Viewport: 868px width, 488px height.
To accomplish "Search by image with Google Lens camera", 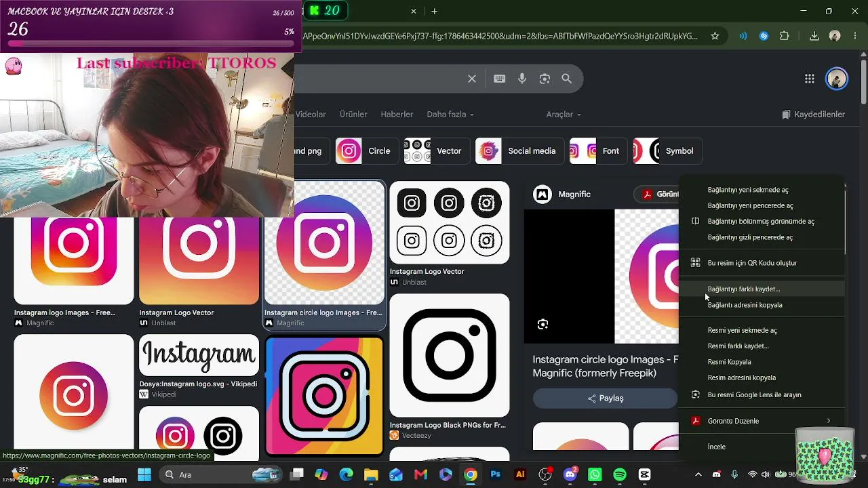I will pos(545,79).
